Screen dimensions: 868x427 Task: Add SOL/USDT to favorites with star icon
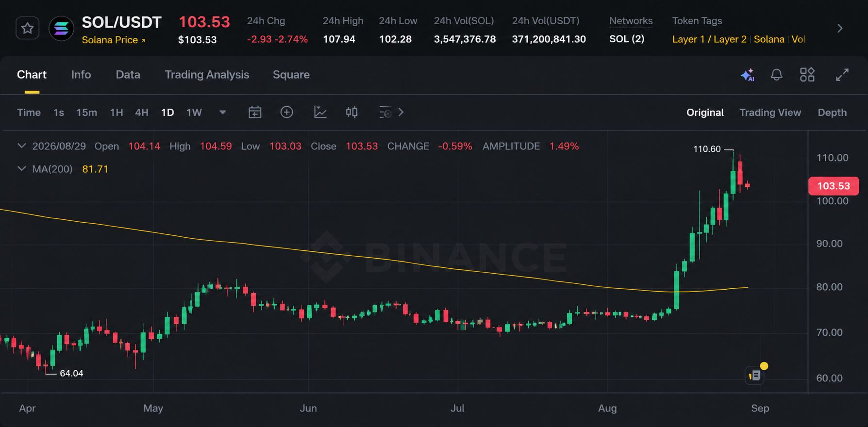click(x=27, y=28)
